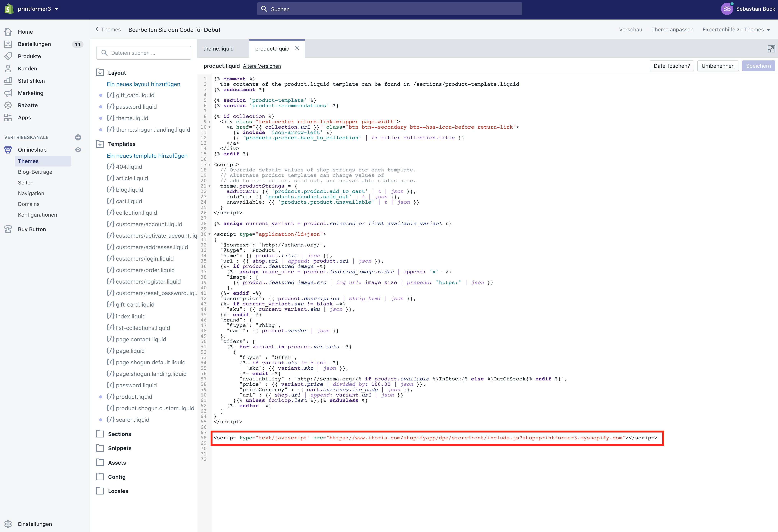This screenshot has width=778, height=532.
Task: Collapse the Layout folder
Action: [x=100, y=73]
